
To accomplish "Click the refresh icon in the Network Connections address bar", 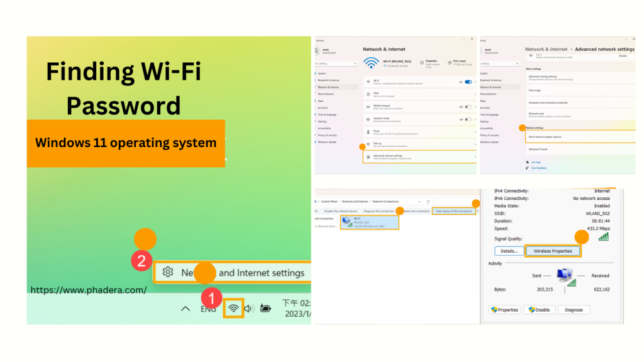I will (428, 201).
